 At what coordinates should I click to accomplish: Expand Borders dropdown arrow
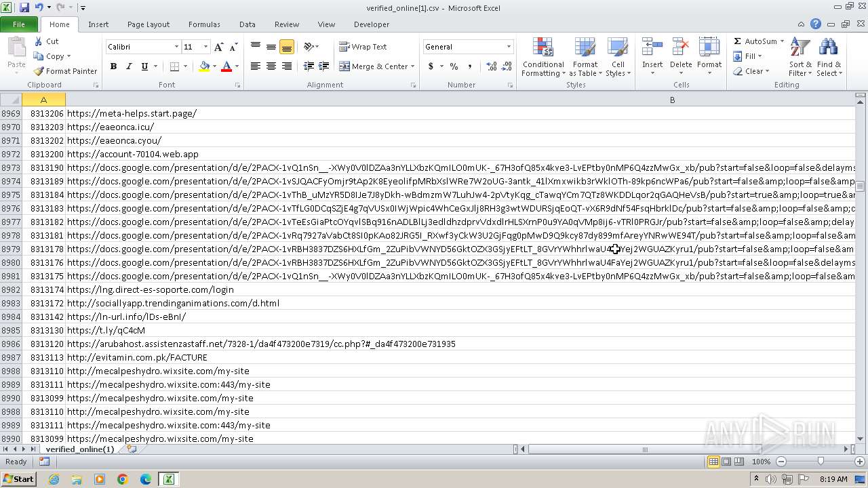186,66
